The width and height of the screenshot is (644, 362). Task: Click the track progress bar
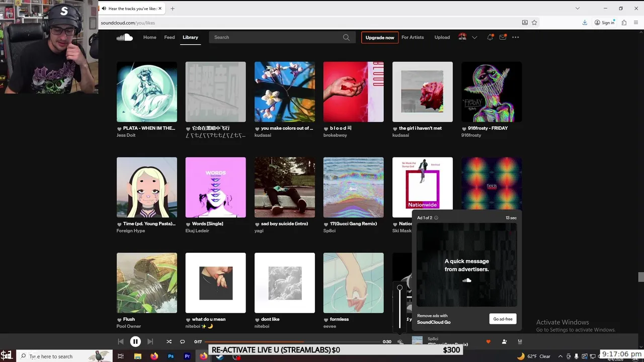(292, 342)
